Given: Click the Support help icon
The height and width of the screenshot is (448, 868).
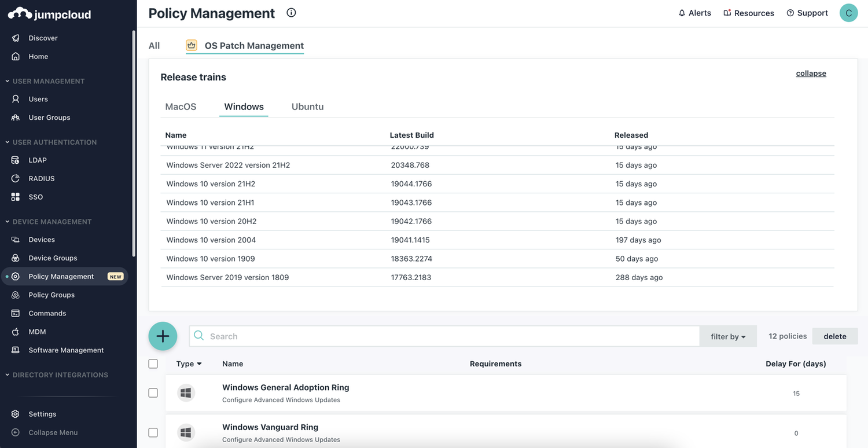Looking at the screenshot, I should click(x=790, y=13).
